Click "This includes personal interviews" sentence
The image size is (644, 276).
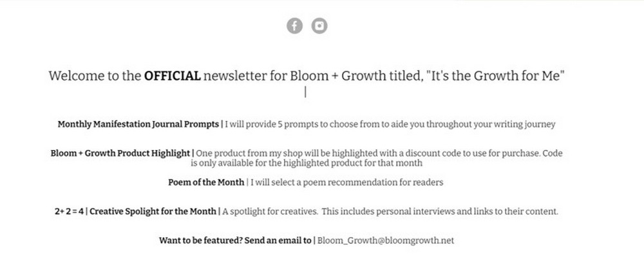[x=440, y=212]
